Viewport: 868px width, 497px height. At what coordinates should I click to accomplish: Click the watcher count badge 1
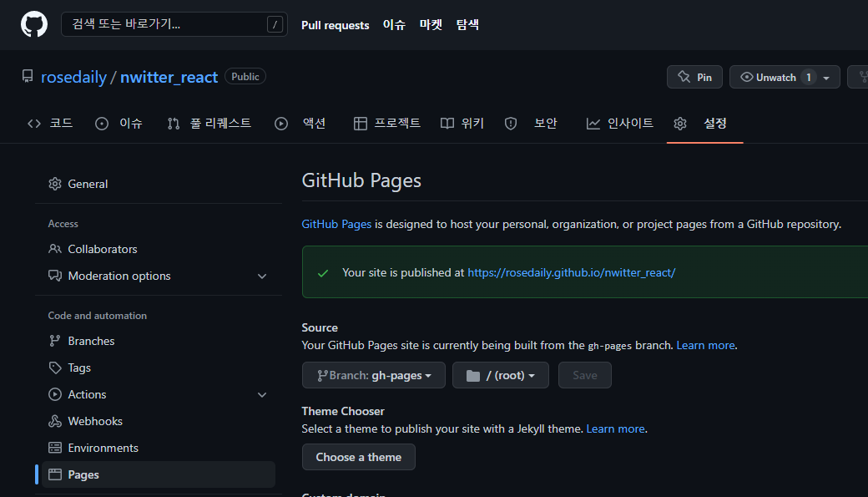tap(809, 77)
